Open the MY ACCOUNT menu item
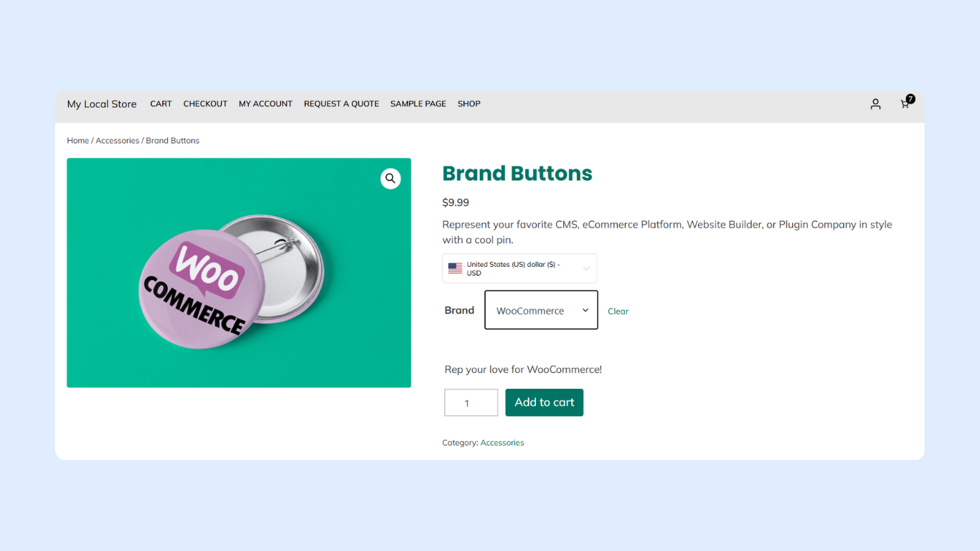Screen dimensions: 980x551 tap(265, 104)
